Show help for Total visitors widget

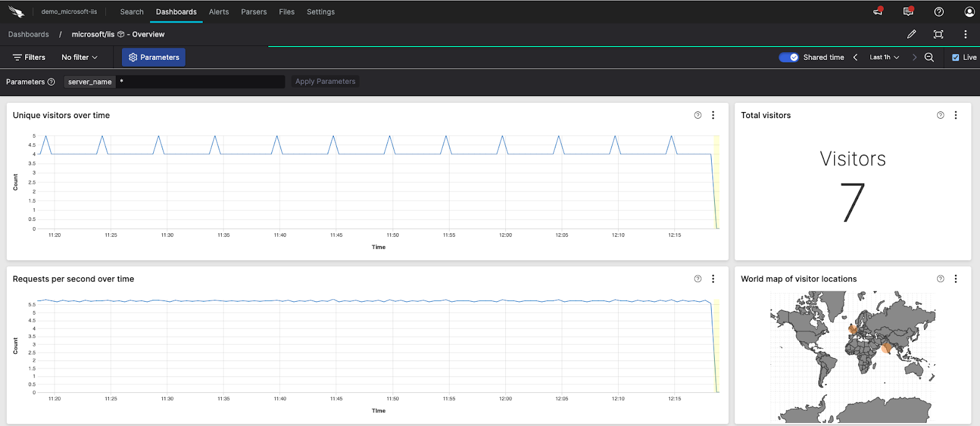pos(940,115)
